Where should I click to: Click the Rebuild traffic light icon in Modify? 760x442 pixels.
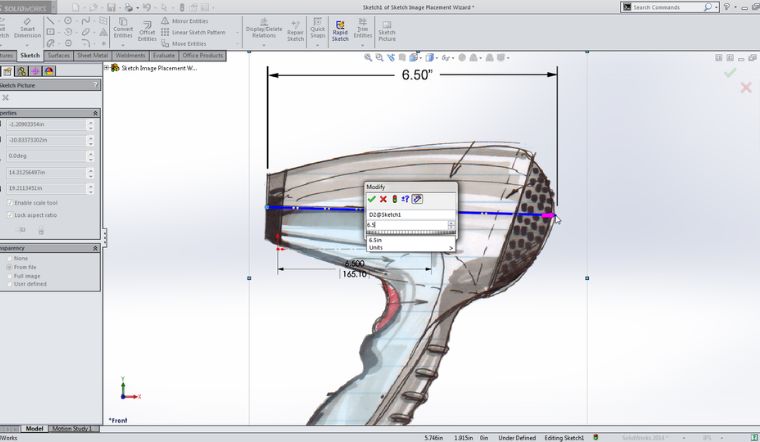[395, 199]
